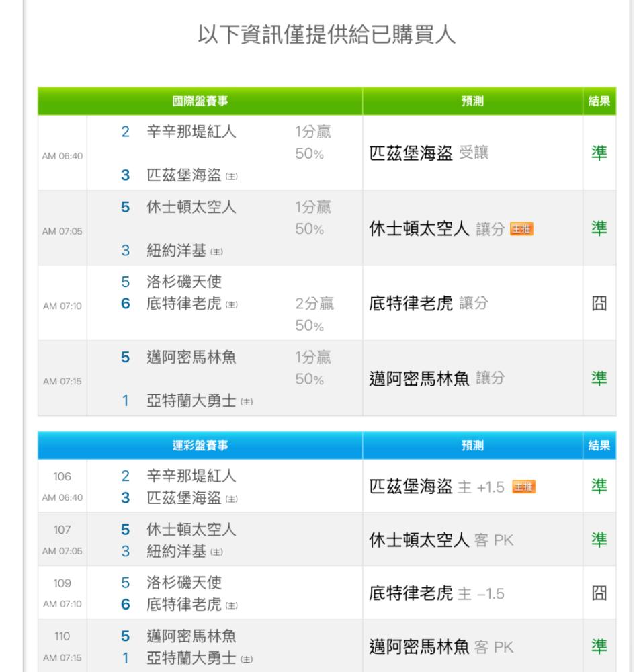Select 休士頓太空人 team in game 107 row
The height and width of the screenshot is (672, 639).
[x=191, y=530]
